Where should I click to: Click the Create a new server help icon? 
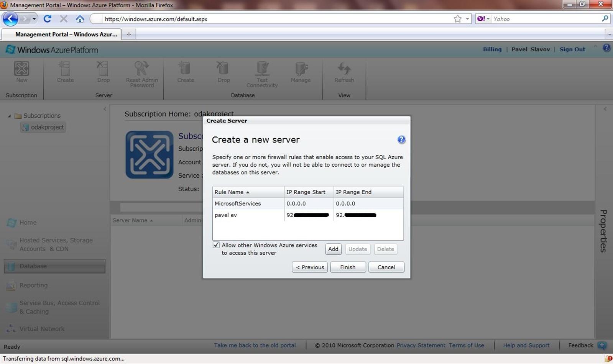pos(401,139)
